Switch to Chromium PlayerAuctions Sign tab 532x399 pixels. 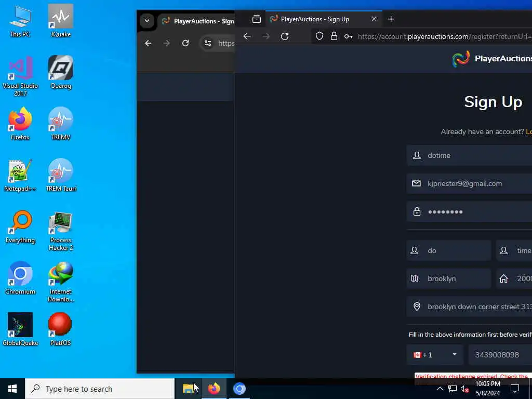coord(197,21)
